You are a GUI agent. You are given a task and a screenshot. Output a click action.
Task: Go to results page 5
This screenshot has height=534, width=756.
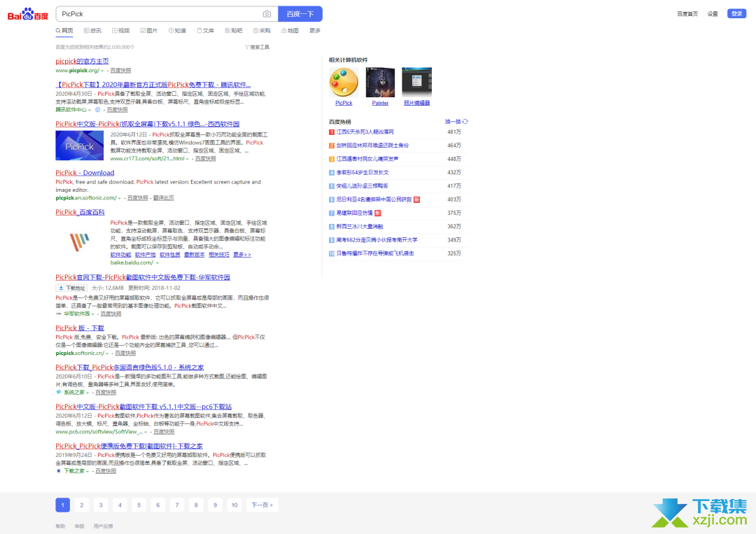(139, 505)
